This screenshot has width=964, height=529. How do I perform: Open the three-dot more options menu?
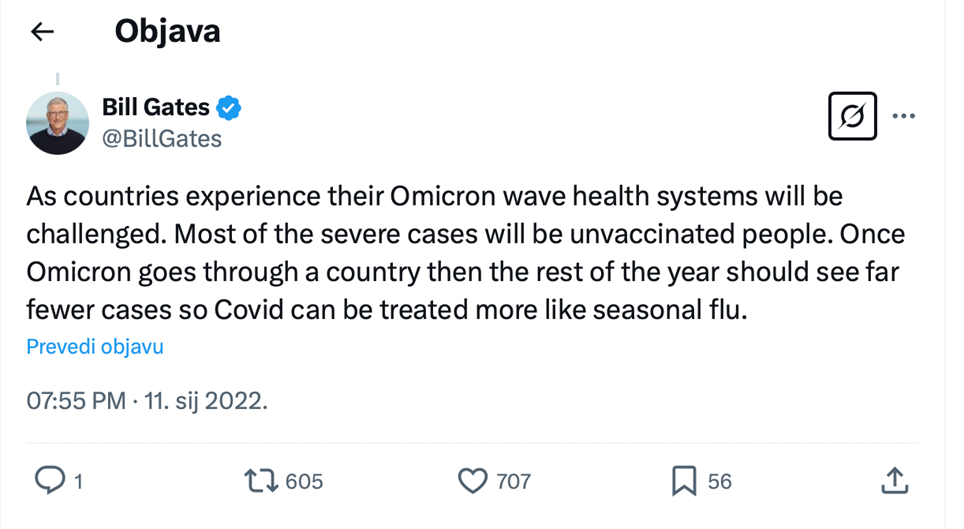point(904,117)
